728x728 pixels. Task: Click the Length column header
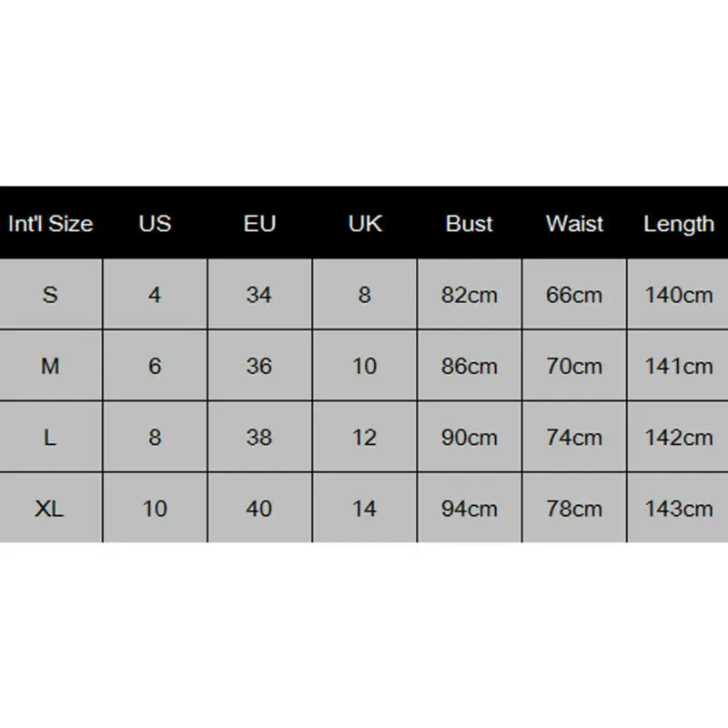[678, 224]
